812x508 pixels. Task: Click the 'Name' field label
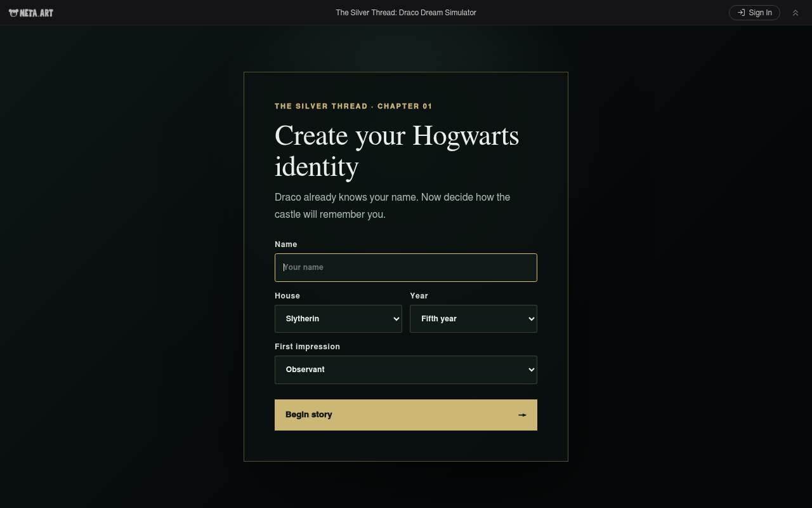(285, 244)
